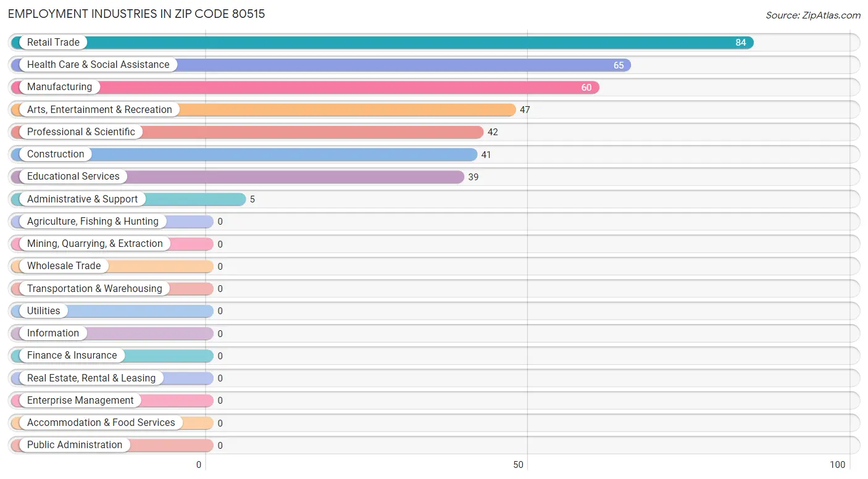Select Transportation & Warehousing label
Image resolution: width=868 pixels, height=479 pixels.
click(x=94, y=289)
